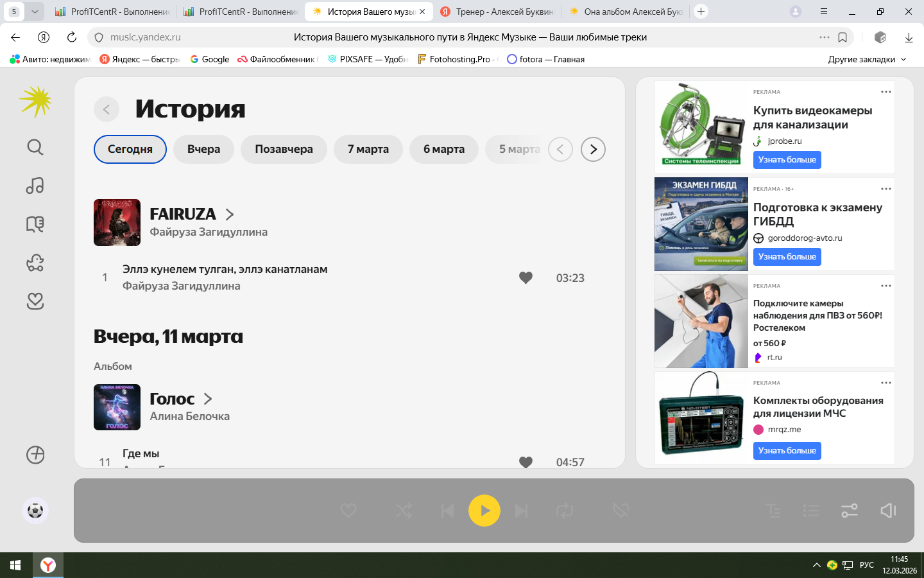Switch the РУС input language indicator
924x578 pixels.
(x=867, y=565)
